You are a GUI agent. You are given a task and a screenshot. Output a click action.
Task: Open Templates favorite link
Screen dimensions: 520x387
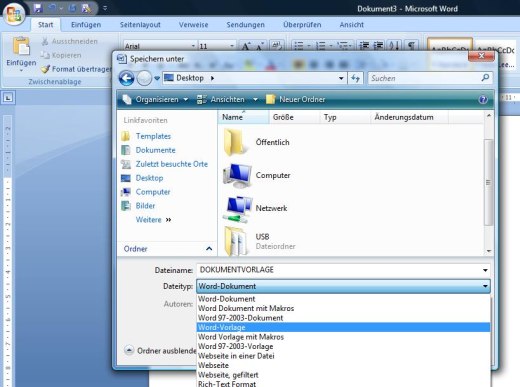coord(153,136)
